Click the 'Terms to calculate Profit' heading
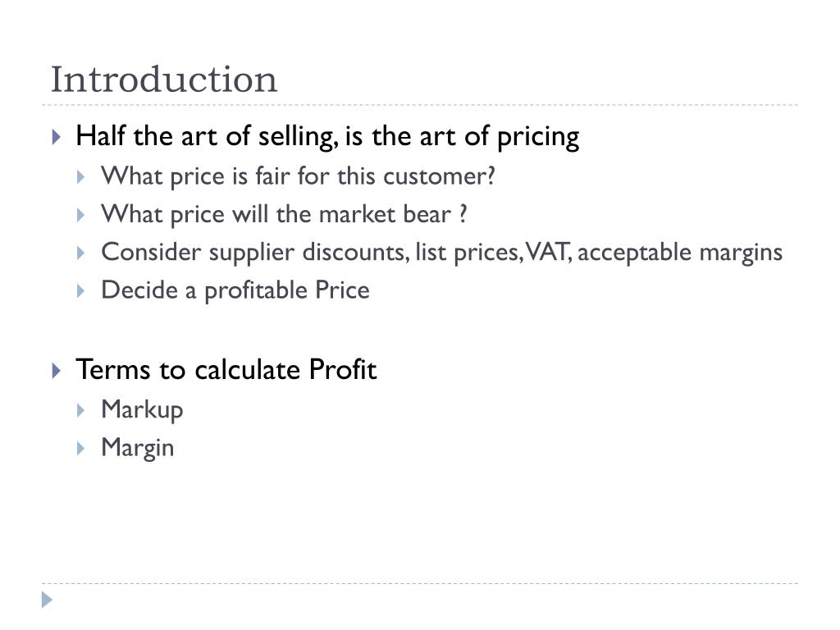The height and width of the screenshot is (630, 840). pos(226,370)
